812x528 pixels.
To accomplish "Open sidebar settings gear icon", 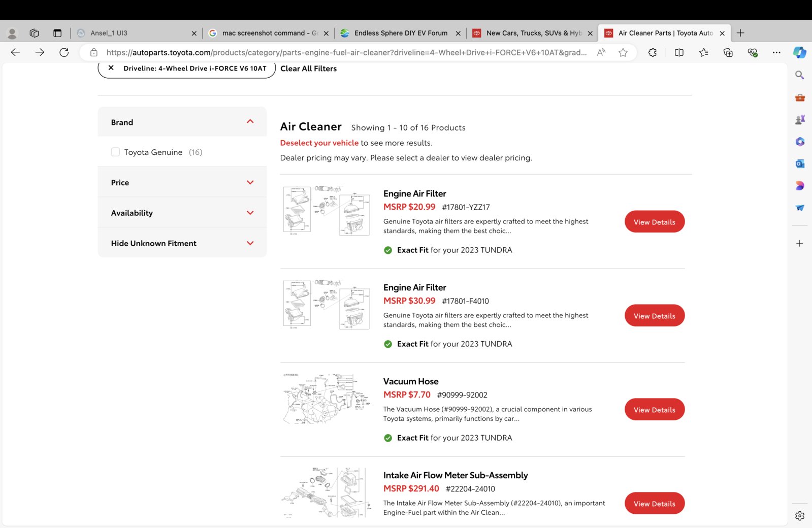I will pos(800,516).
